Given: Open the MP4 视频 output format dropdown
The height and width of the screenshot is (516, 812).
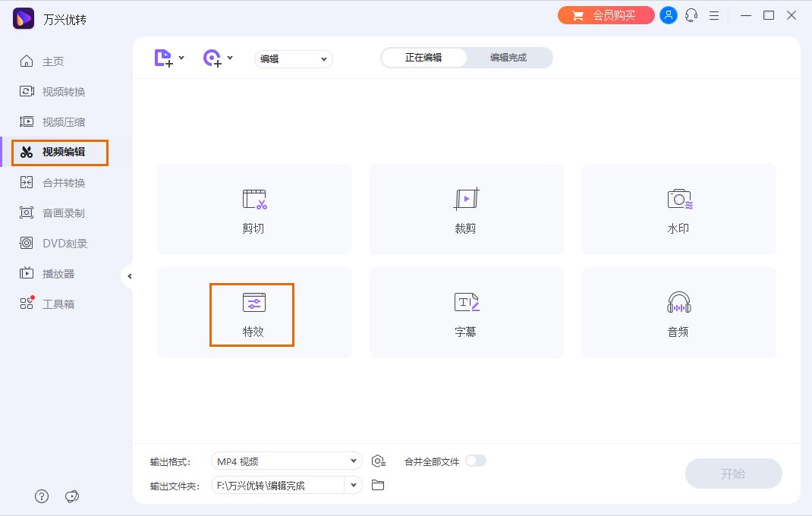Looking at the screenshot, I should point(286,461).
